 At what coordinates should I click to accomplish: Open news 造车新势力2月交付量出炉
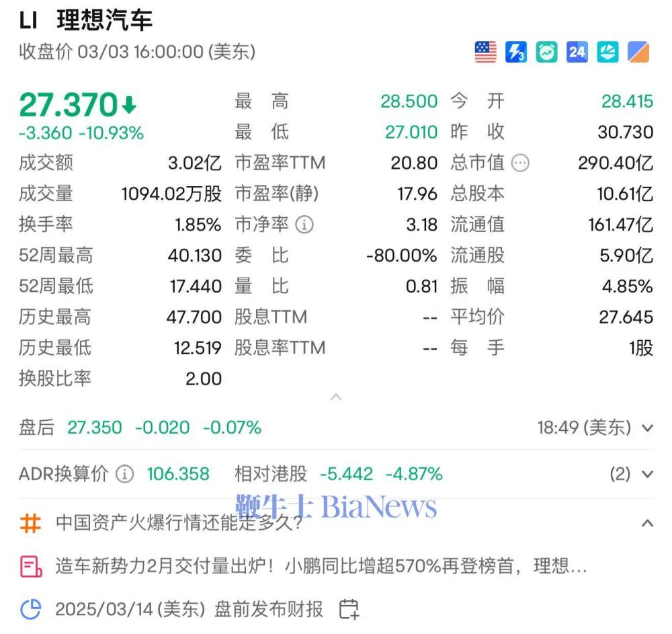tap(321, 566)
